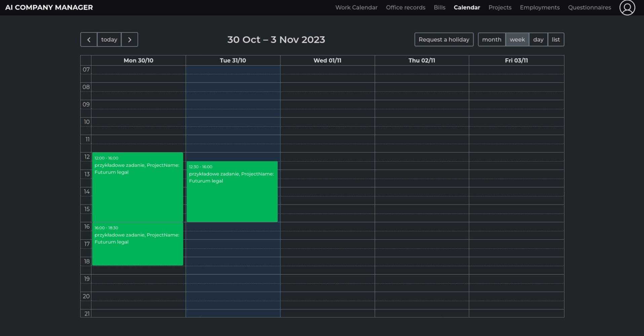Switch calendar to day view
Viewport: 644px width, 336px height.
point(538,40)
